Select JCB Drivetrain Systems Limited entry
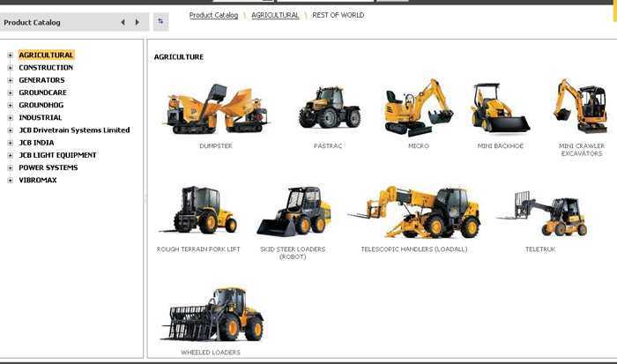The image size is (617, 364). point(74,130)
